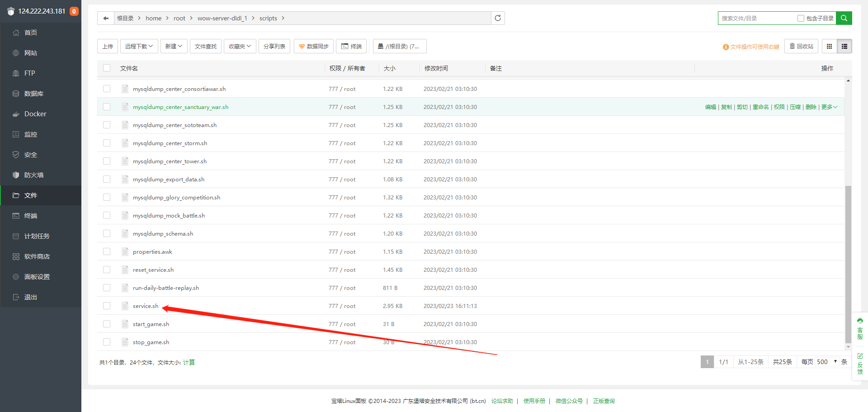Click the green search magnifier button

pyautogui.click(x=844, y=18)
